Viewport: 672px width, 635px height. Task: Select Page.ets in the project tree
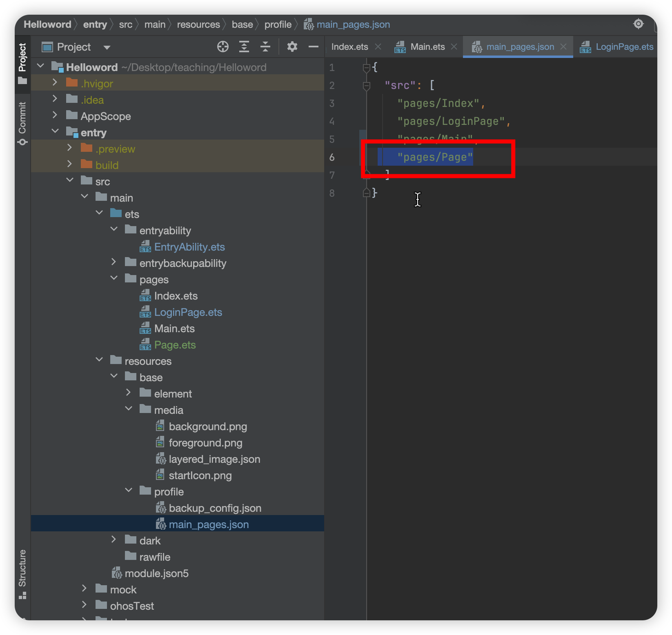click(175, 345)
